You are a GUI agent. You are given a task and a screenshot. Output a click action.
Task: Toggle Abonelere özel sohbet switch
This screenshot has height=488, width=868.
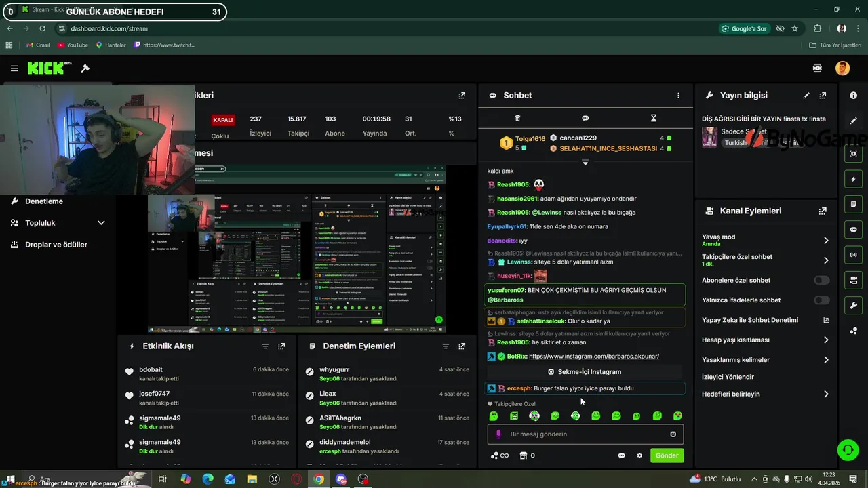822,280
